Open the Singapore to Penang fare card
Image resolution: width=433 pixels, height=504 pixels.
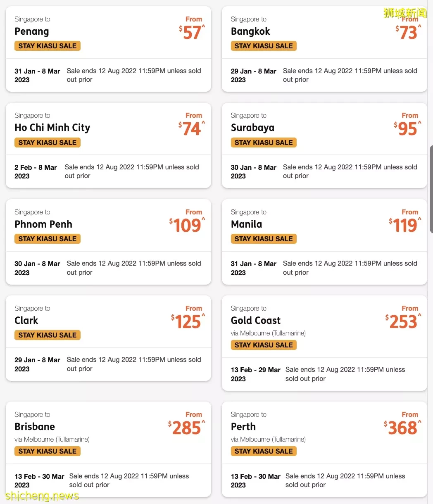pyautogui.click(x=108, y=49)
